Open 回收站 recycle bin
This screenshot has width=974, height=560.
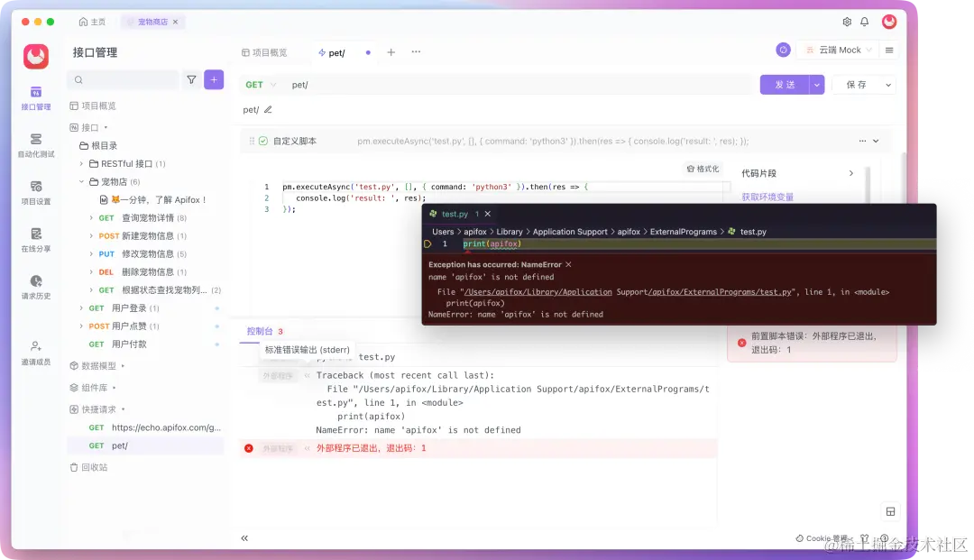tap(88, 467)
